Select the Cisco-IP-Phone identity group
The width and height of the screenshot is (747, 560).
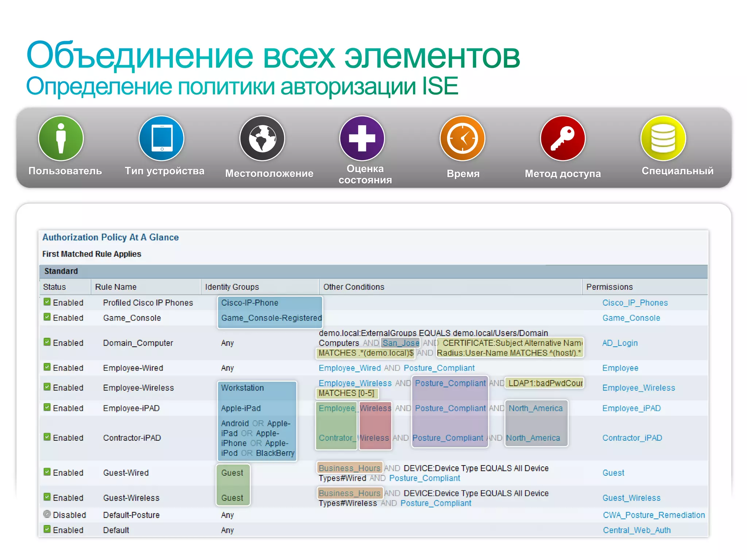(249, 303)
